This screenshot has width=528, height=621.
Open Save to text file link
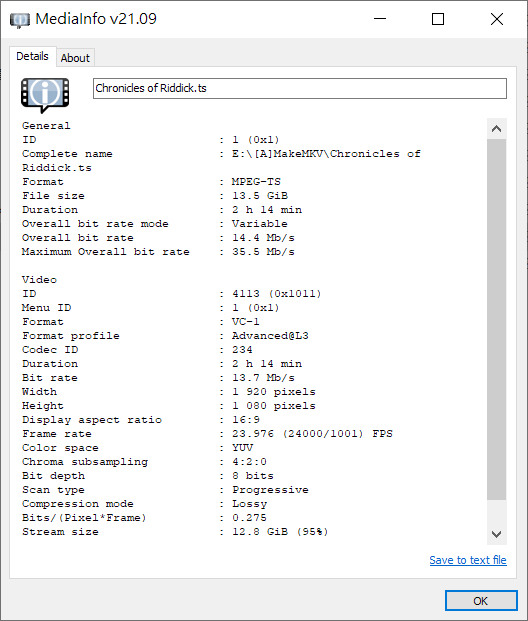[x=468, y=560]
